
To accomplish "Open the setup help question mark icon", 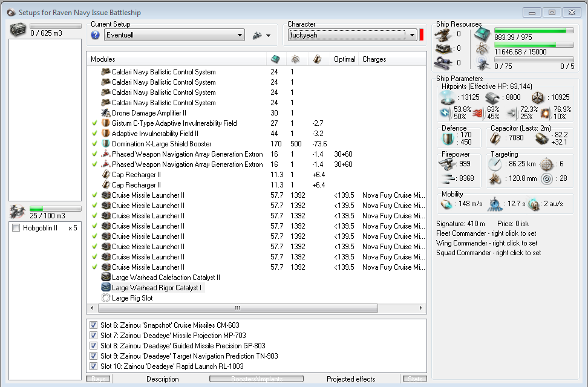I will tap(95, 35).
